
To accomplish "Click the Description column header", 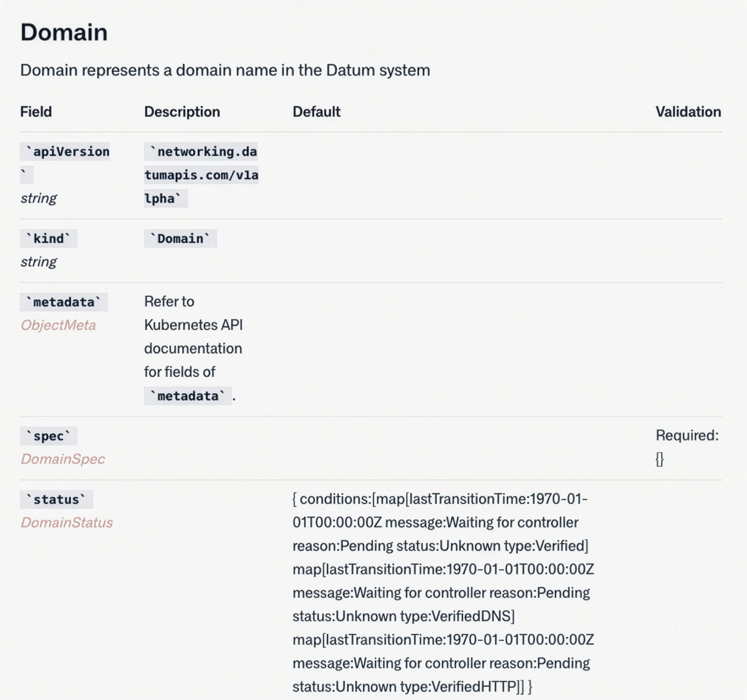I will (x=182, y=111).
